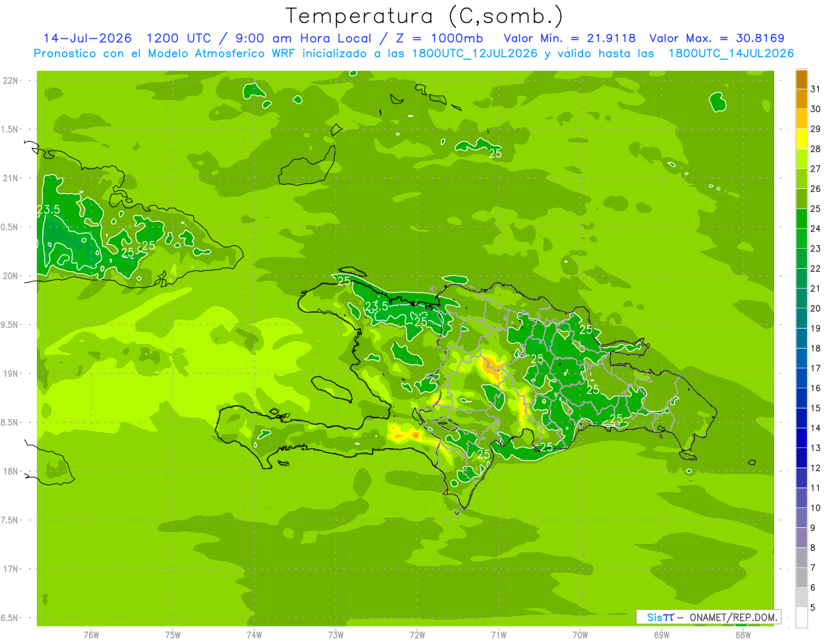Click the color legend value '8'
The height and width of the screenshot is (644, 834).
click(812, 547)
